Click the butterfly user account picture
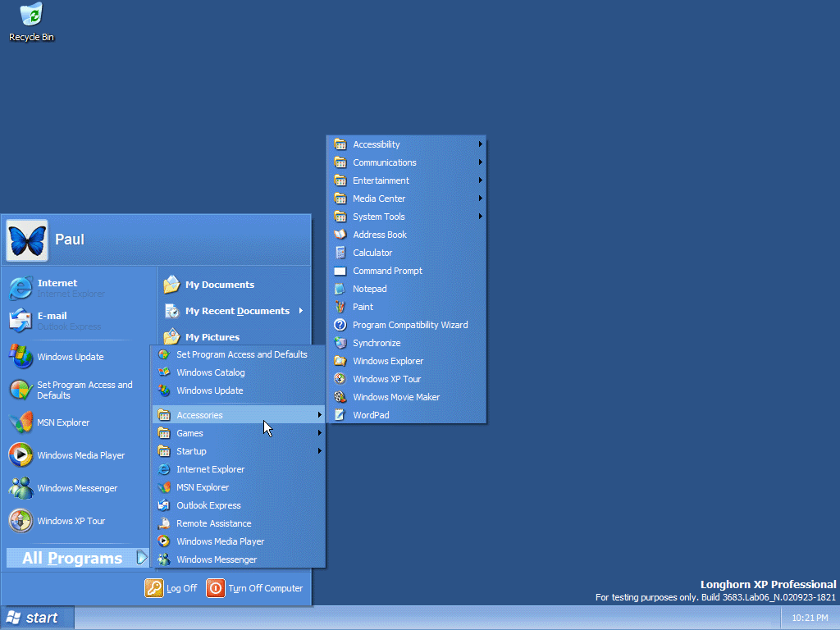Image resolution: width=840 pixels, height=630 pixels. [27, 240]
